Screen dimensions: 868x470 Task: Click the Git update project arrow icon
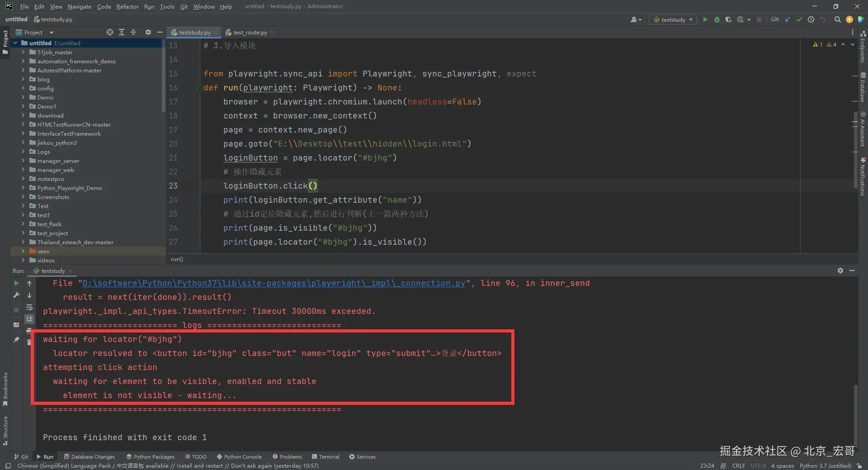click(788, 19)
